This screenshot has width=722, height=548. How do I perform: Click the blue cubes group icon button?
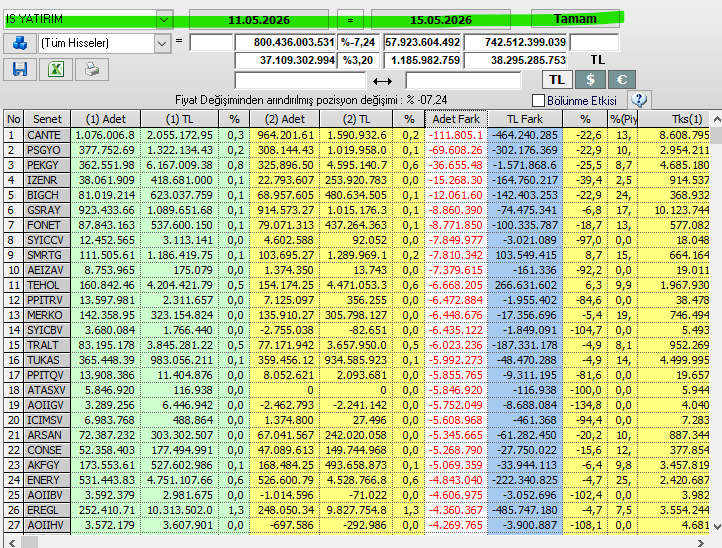pos(20,43)
